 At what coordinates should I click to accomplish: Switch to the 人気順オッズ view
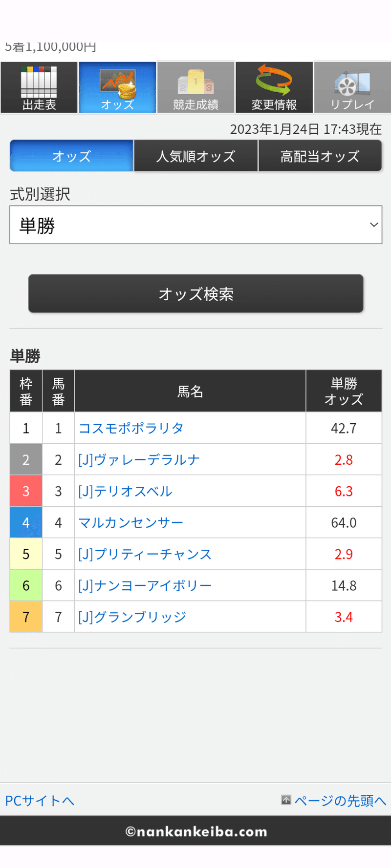click(195, 155)
